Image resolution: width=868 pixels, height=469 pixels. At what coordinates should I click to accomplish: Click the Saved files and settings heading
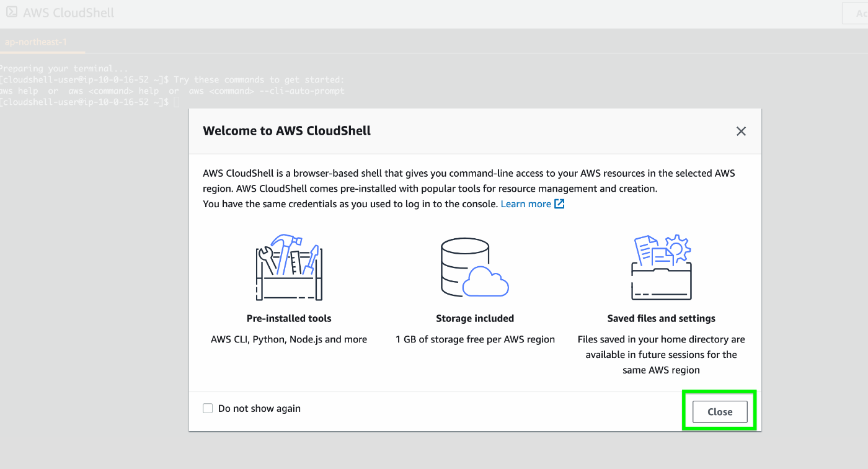[662, 318]
